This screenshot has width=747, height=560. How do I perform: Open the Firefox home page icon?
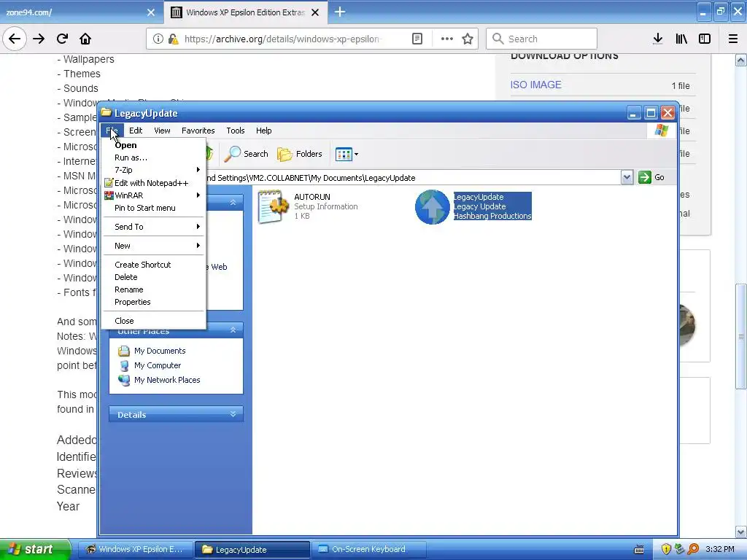tap(85, 39)
